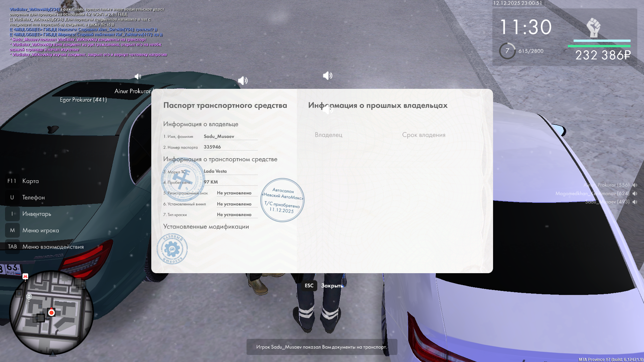The height and width of the screenshot is (362, 644).
Task: Mute speaker beside Magomedkhan (624) in voice list
Action: 635,193
